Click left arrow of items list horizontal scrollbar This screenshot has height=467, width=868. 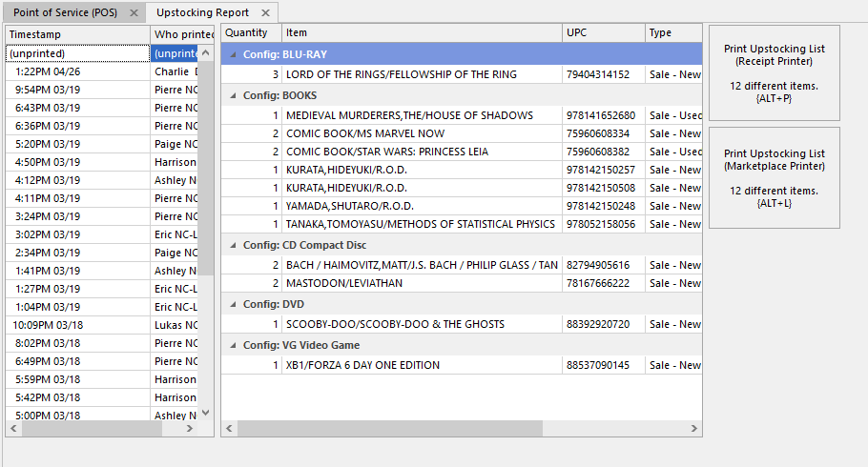coord(229,428)
